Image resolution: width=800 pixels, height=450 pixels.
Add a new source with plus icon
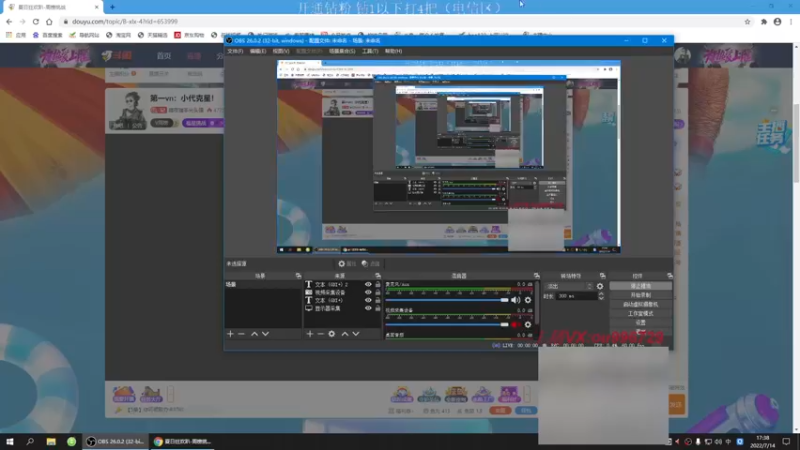click(310, 334)
